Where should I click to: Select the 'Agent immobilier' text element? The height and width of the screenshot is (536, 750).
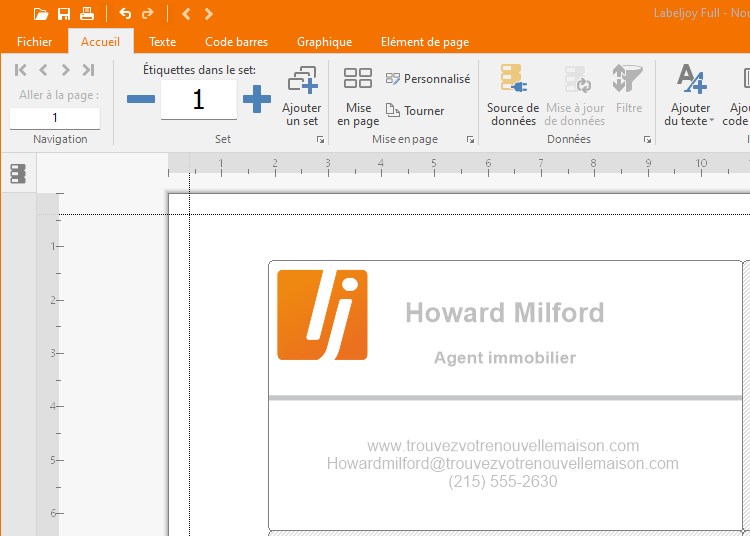[x=505, y=358]
